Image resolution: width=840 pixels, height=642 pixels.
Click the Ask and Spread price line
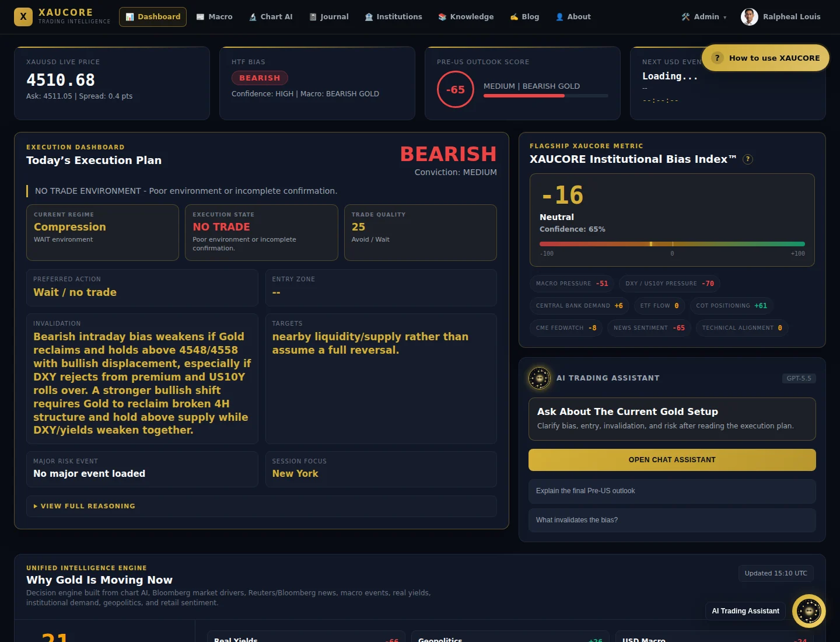click(79, 96)
